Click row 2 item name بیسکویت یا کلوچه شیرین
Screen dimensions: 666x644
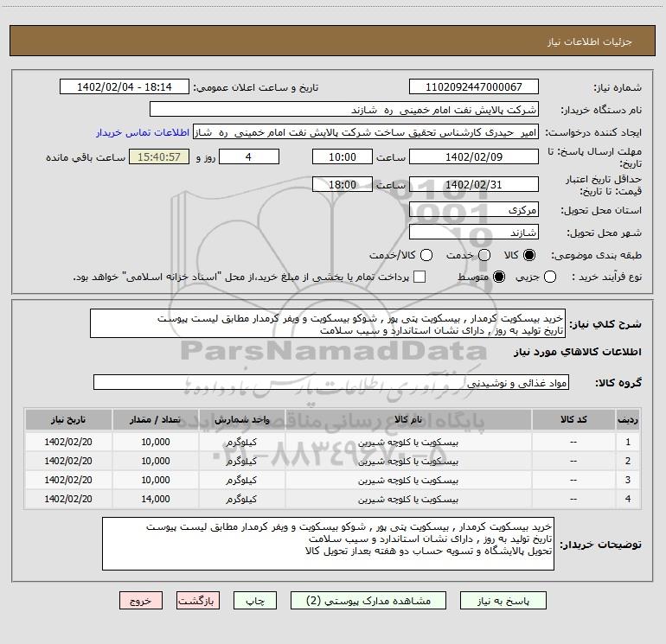[408, 461]
